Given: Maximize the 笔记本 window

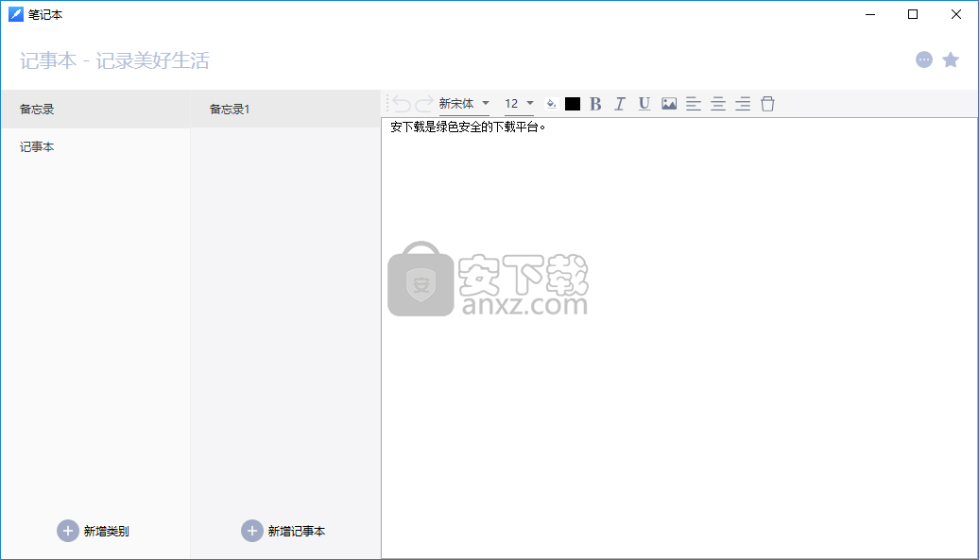Looking at the screenshot, I should (913, 14).
